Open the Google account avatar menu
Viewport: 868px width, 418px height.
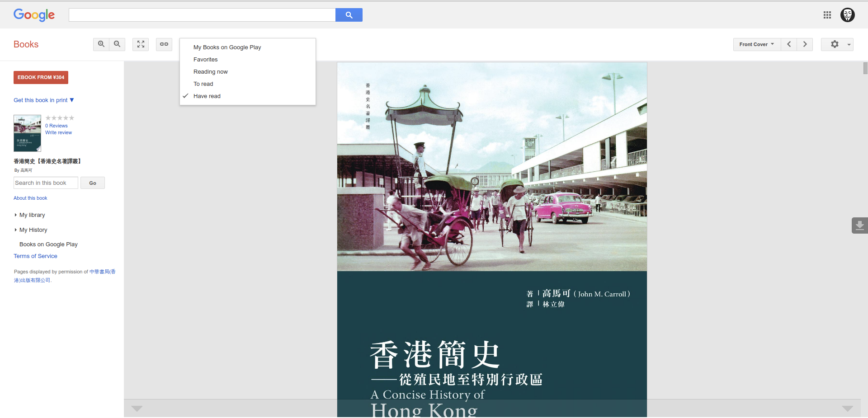(x=848, y=15)
